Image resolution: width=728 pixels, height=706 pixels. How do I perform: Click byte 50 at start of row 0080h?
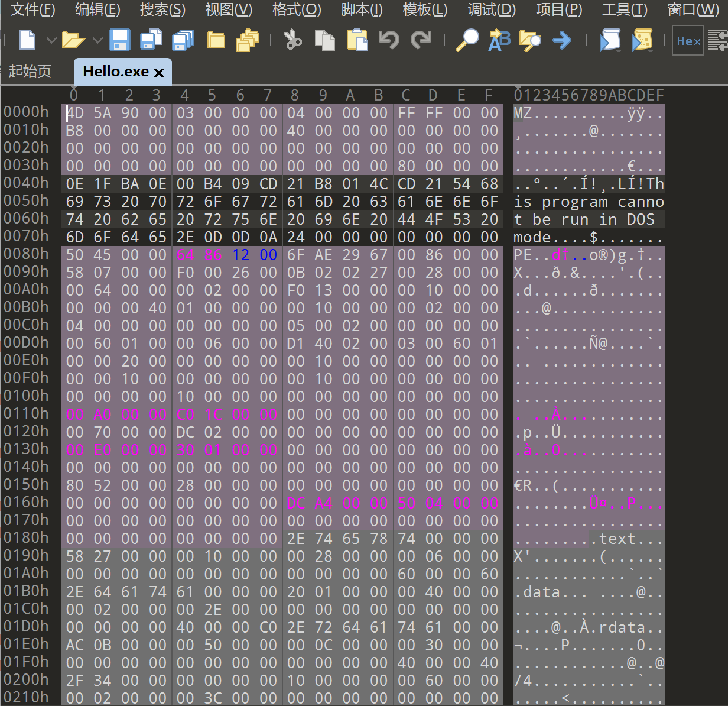[x=74, y=255]
